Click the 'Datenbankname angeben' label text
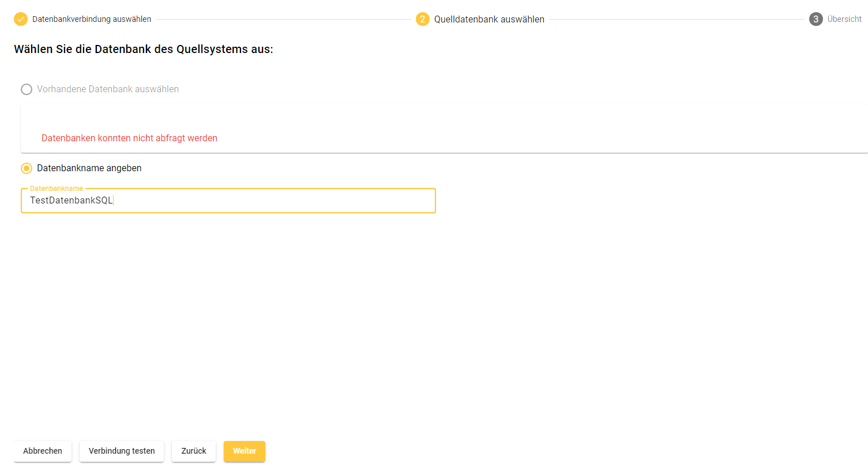The width and height of the screenshot is (868, 471). [x=89, y=168]
